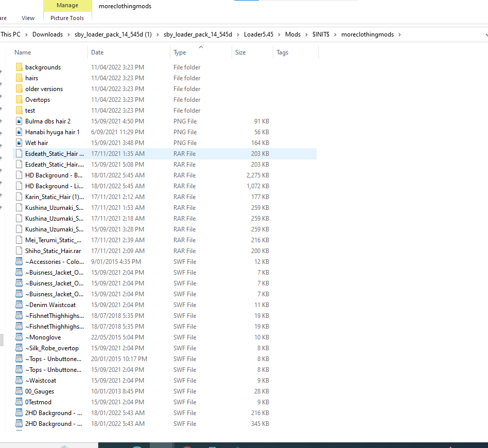Image resolution: width=488 pixels, height=448 pixels.
Task: Select the Bulma dbs hair 2 PNG icon
Action: point(19,121)
